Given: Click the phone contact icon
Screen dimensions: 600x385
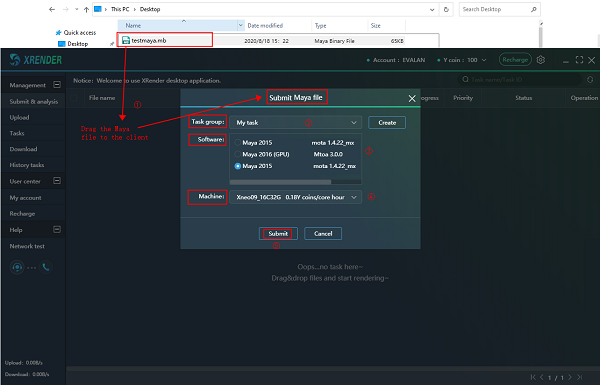Looking at the screenshot, I should click(46, 267).
